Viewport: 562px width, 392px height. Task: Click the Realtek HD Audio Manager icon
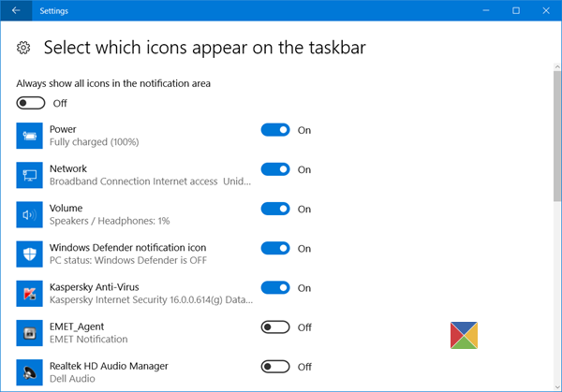coord(30,370)
